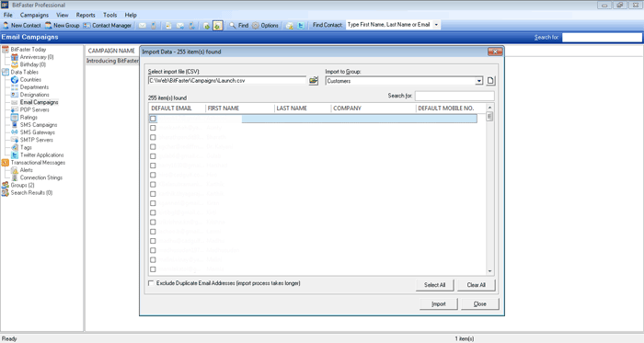Select Data Tables in the sidebar tree
Image resolution: width=644 pixels, height=343 pixels.
pos(24,72)
